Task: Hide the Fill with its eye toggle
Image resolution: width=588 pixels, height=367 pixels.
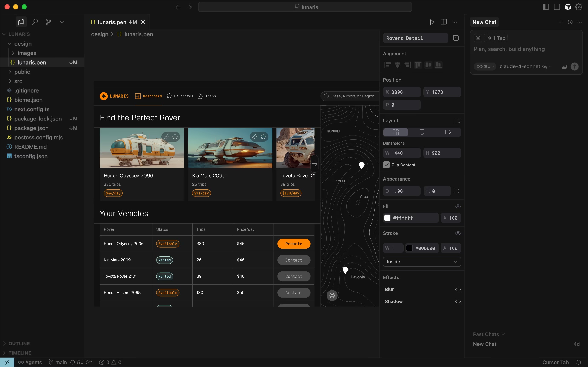Action: (458, 206)
